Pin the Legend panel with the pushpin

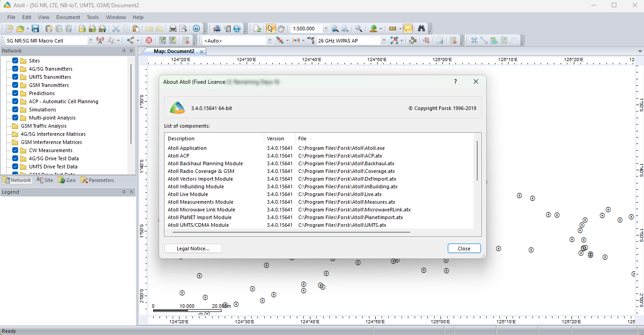[x=124, y=192]
